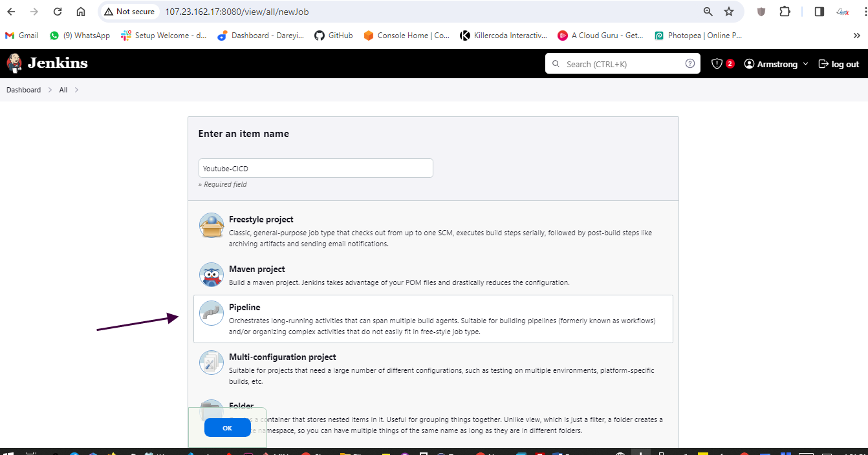
Task: Show more bookmarks with the overflow chevron
Action: coord(857,36)
